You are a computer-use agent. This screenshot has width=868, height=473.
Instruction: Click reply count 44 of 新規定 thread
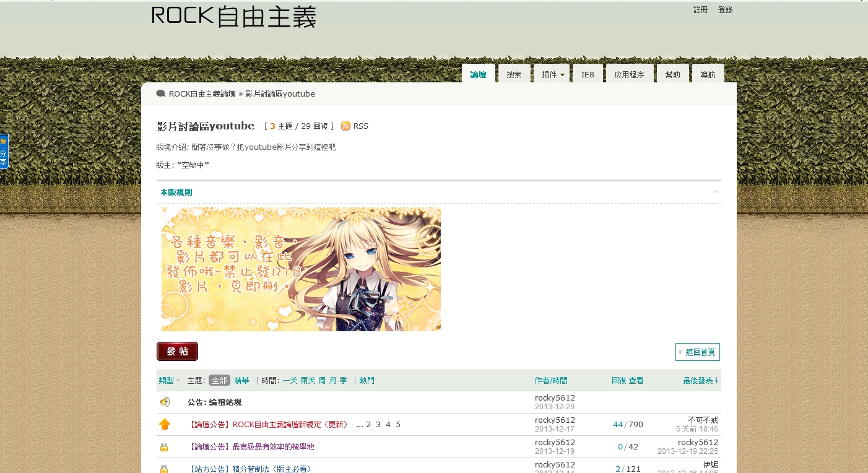618,425
